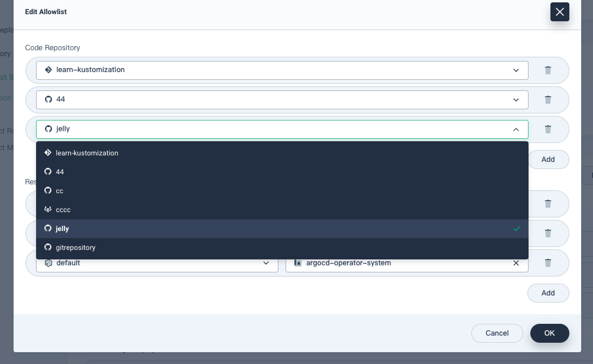Viewport: 593px width, 364px height.
Task: Click the Add button below the repositories
Action: click(x=547, y=159)
